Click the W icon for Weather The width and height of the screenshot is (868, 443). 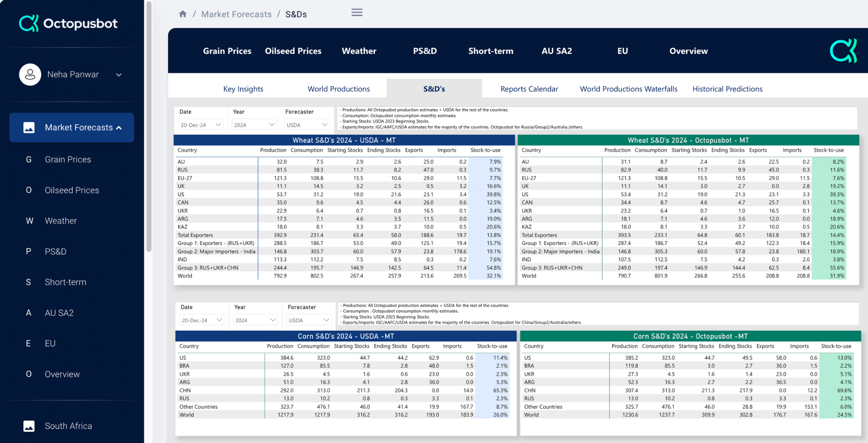click(29, 221)
